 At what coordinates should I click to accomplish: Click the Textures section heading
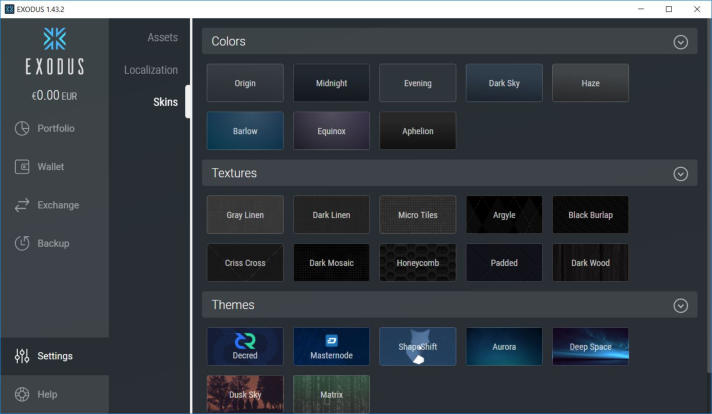[234, 173]
